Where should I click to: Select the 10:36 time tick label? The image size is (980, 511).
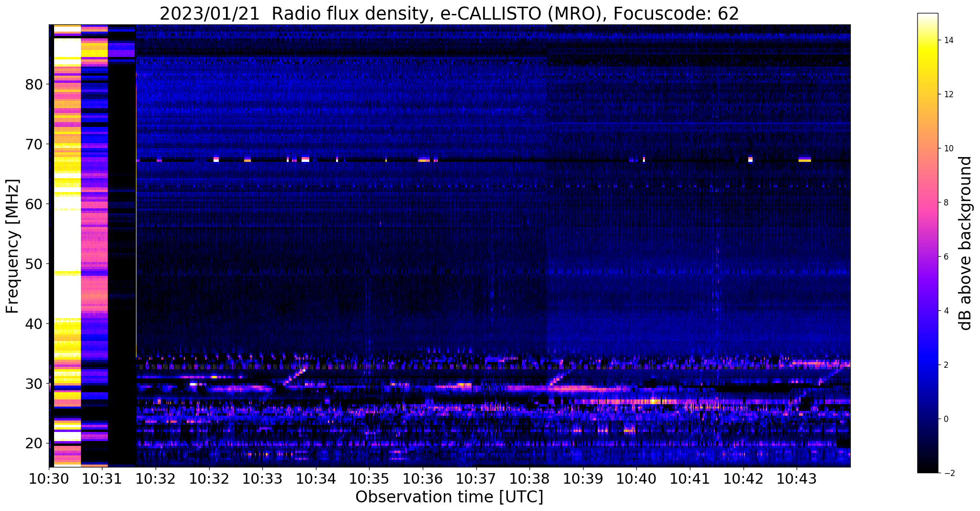click(423, 478)
